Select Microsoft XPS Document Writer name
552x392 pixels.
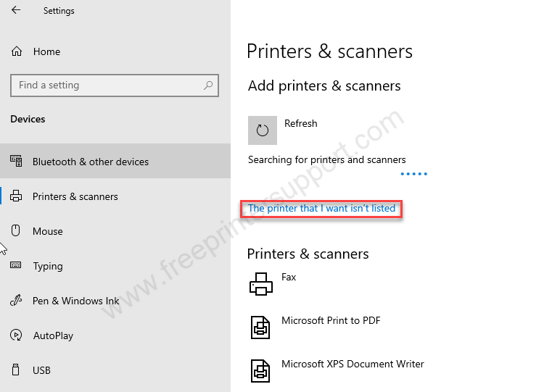click(x=353, y=364)
